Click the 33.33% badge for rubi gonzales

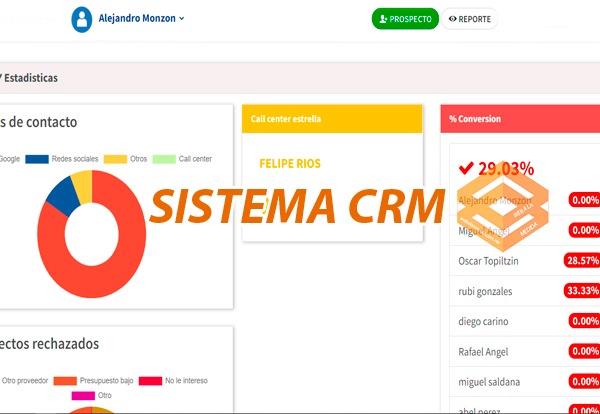point(582,291)
